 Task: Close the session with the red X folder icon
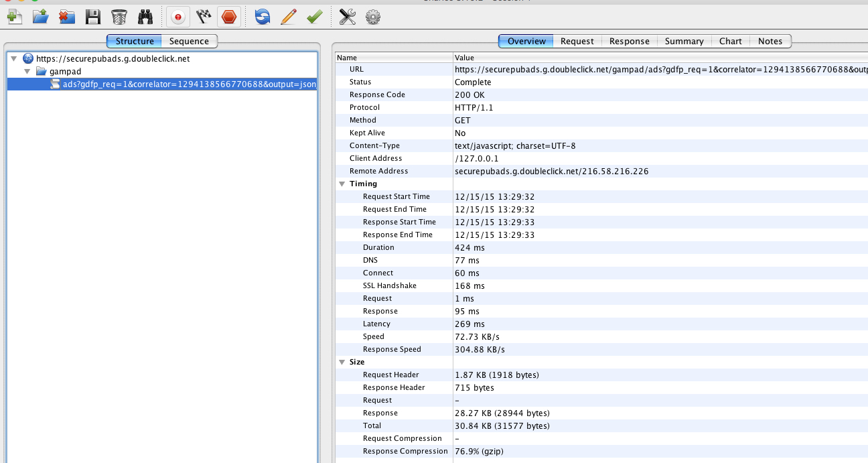tap(67, 17)
